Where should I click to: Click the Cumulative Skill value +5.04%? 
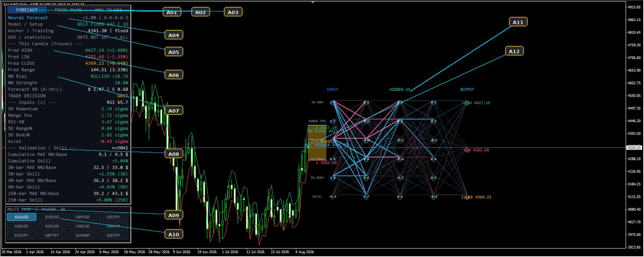(x=120, y=161)
